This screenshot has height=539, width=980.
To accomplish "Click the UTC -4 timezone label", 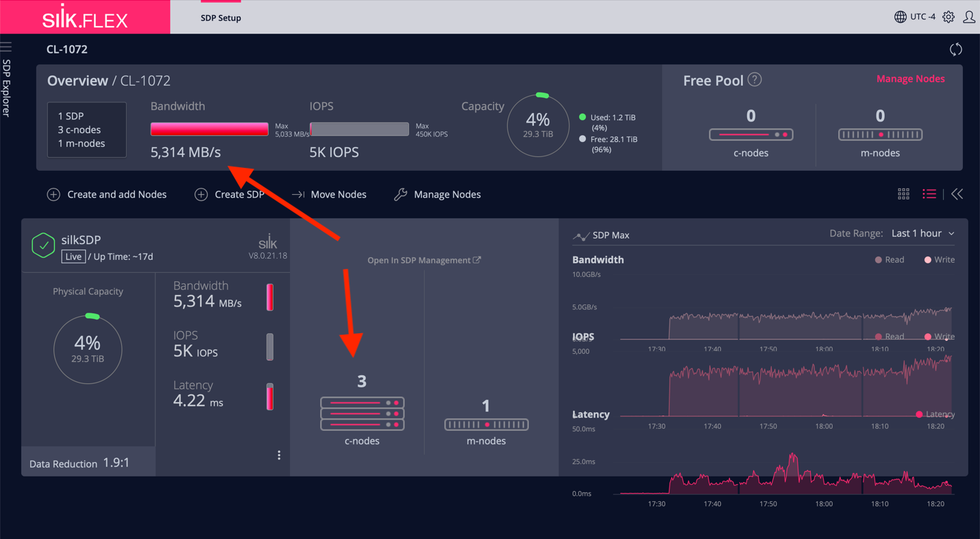I will [923, 16].
